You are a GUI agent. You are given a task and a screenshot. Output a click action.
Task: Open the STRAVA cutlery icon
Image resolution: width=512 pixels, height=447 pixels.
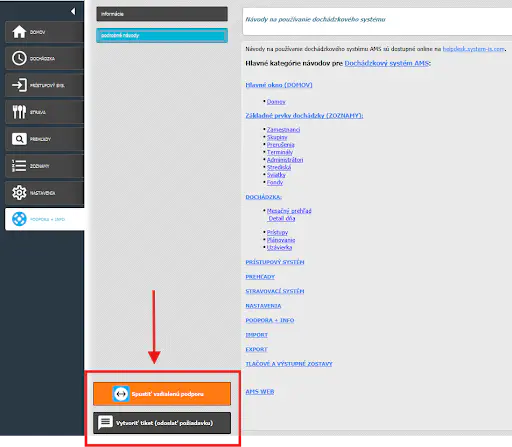click(x=19, y=112)
